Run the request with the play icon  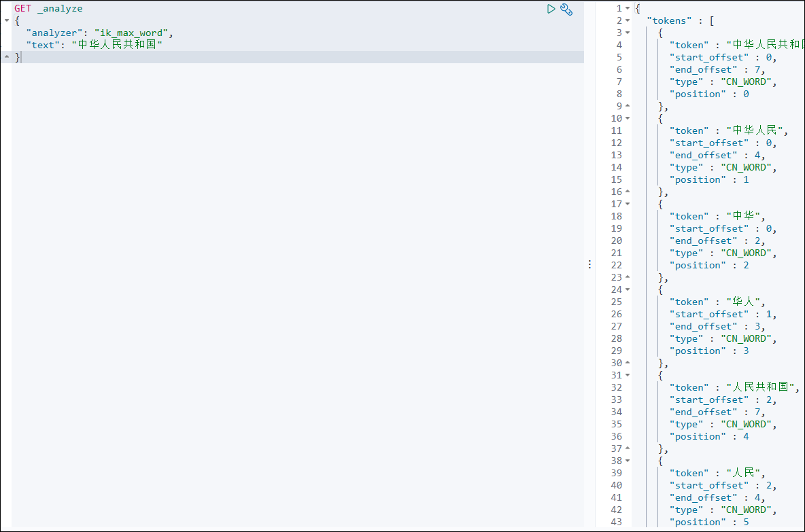(551, 9)
